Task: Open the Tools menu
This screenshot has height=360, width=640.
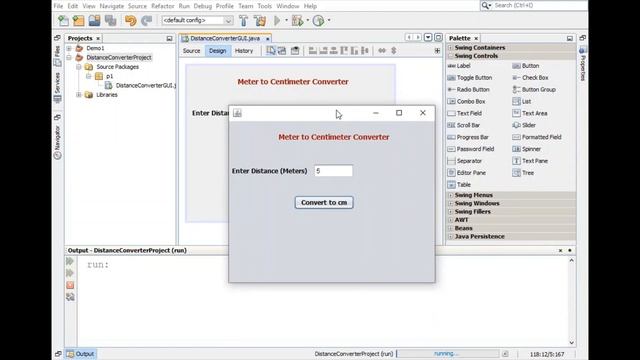Action: point(264,6)
